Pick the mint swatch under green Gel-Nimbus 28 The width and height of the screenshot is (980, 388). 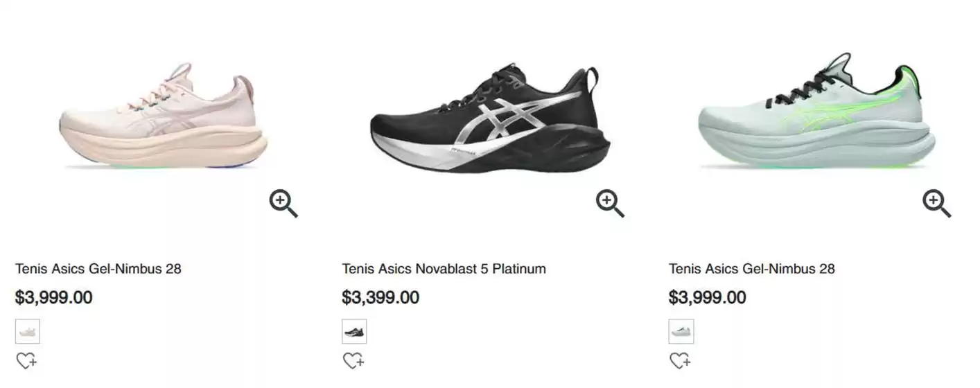pyautogui.click(x=681, y=332)
